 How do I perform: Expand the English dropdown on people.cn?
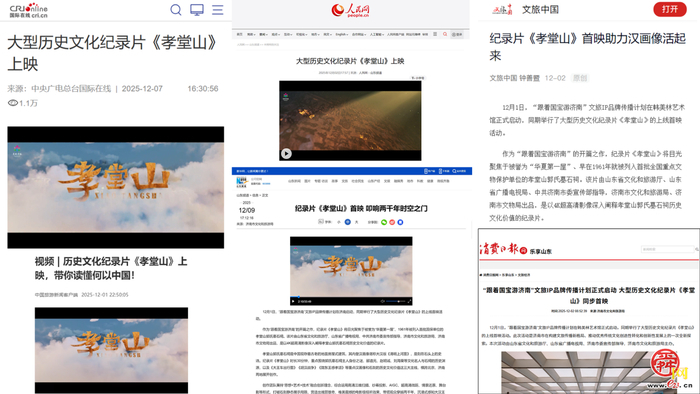pos(342,34)
